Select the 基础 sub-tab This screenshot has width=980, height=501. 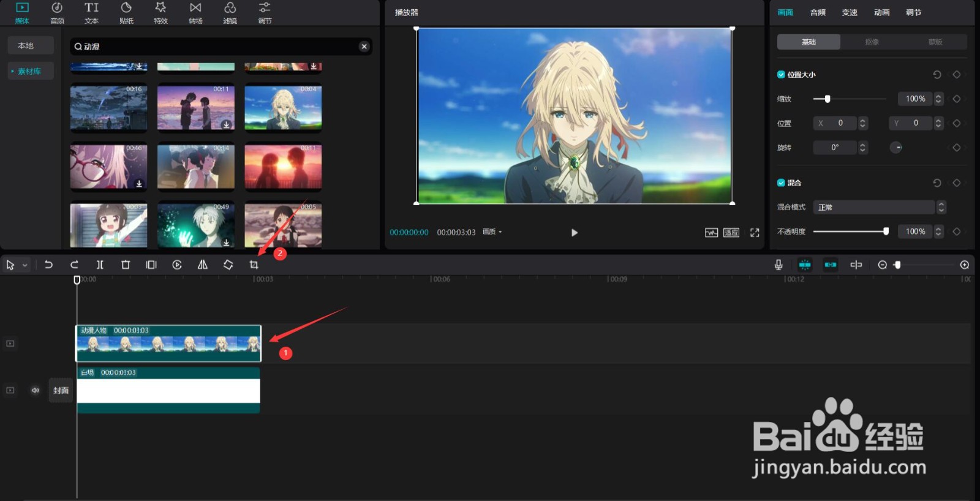[x=809, y=42]
